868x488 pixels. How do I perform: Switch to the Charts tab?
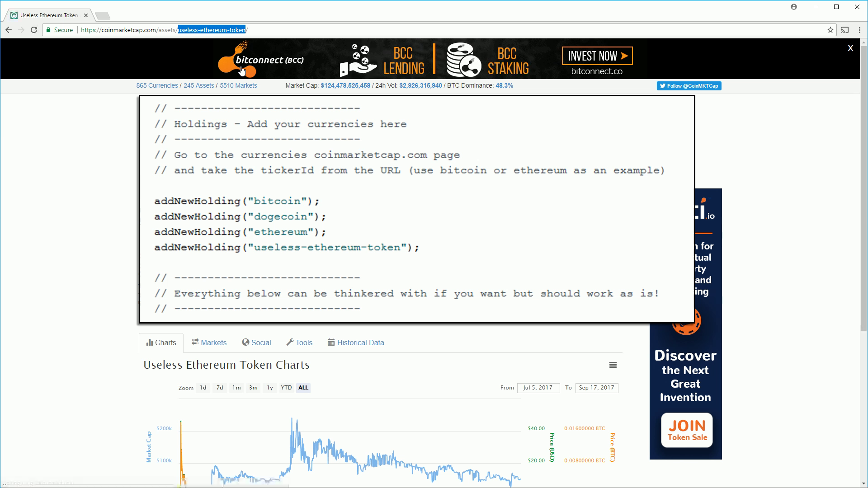161,343
